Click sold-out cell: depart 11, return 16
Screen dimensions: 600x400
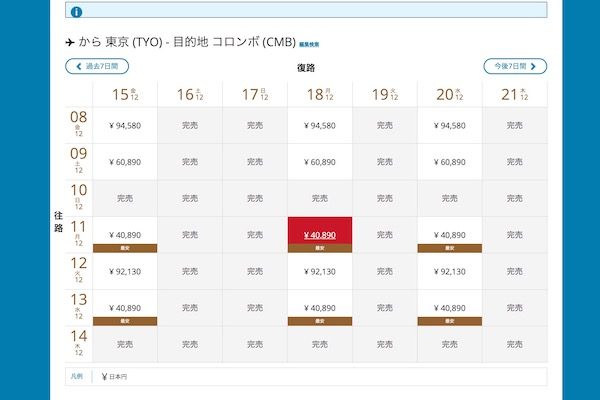tap(190, 235)
